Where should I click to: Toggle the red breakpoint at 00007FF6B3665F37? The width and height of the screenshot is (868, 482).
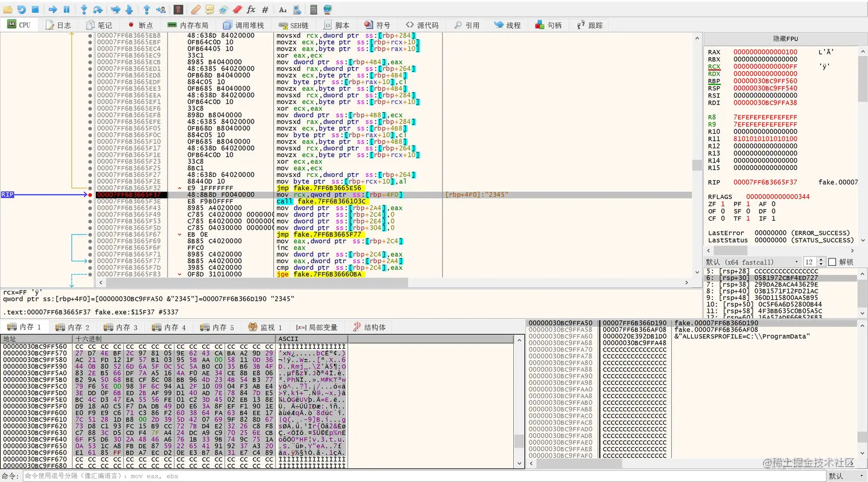click(90, 195)
